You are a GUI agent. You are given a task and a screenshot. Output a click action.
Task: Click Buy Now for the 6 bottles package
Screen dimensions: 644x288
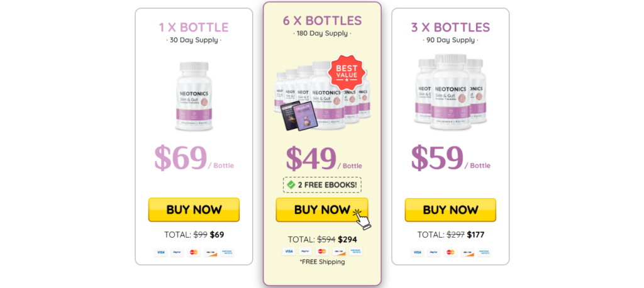(322, 209)
